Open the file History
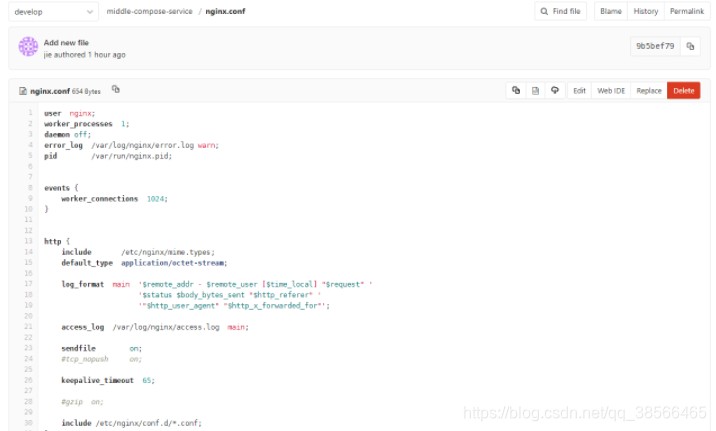Image resolution: width=716 pixels, height=431 pixels. [645, 11]
